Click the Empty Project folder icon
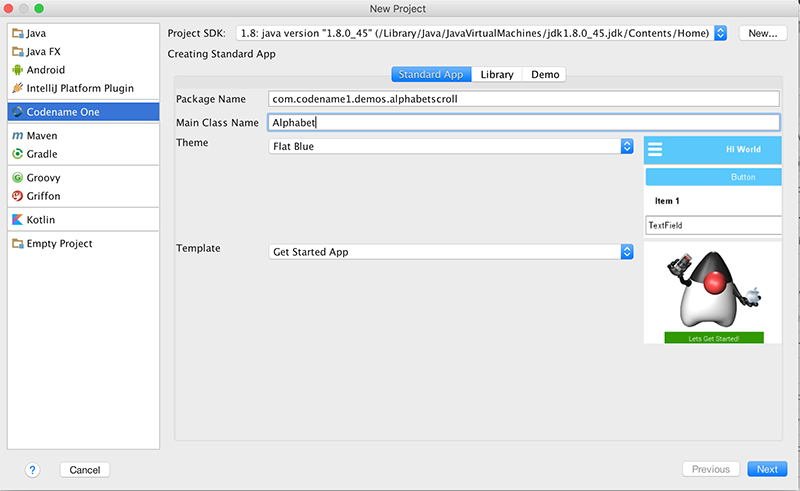The height and width of the screenshot is (491, 800). (x=18, y=243)
